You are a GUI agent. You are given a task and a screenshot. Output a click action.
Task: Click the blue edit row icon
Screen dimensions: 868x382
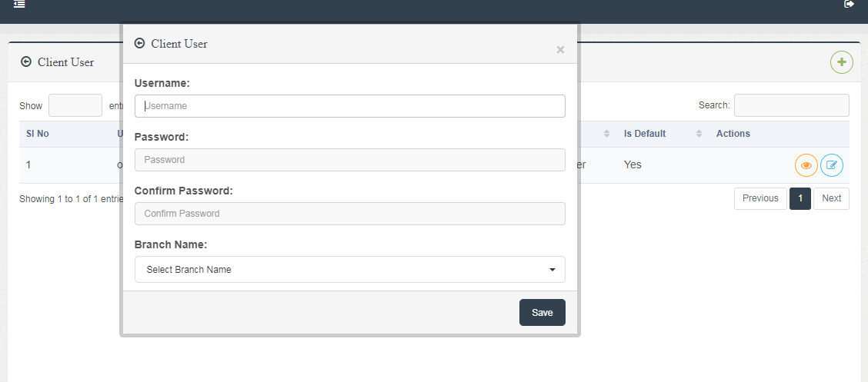point(832,165)
